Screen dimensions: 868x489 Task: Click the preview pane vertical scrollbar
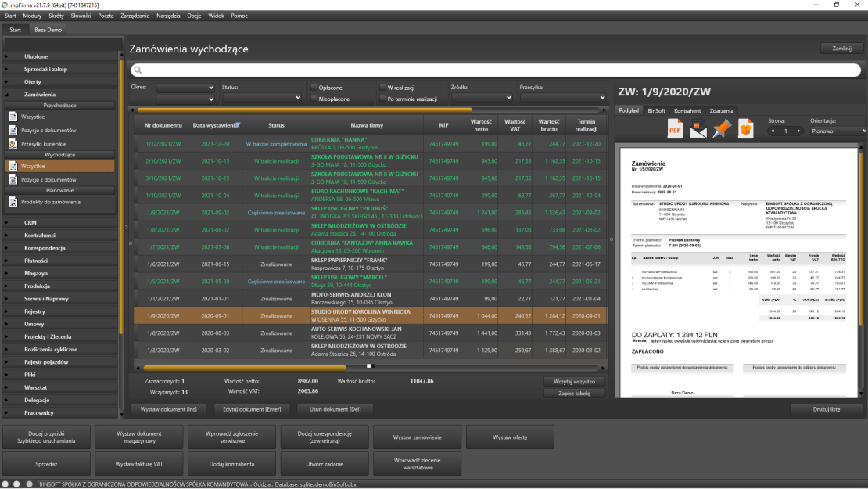tap(861, 238)
